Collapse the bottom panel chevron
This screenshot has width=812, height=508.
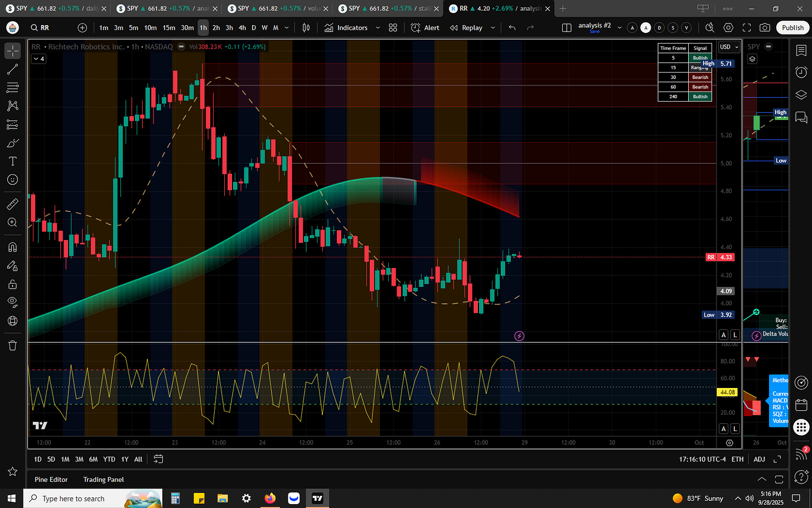pos(761,480)
